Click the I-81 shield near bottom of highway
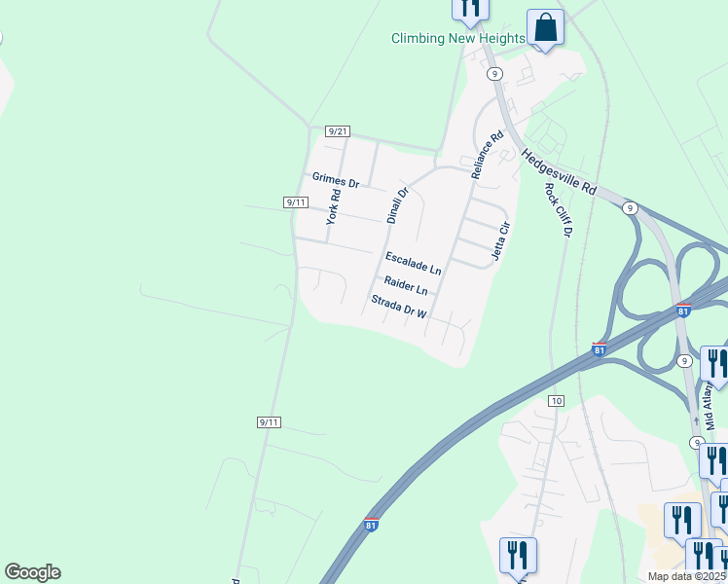728x584 pixels. coord(371,525)
